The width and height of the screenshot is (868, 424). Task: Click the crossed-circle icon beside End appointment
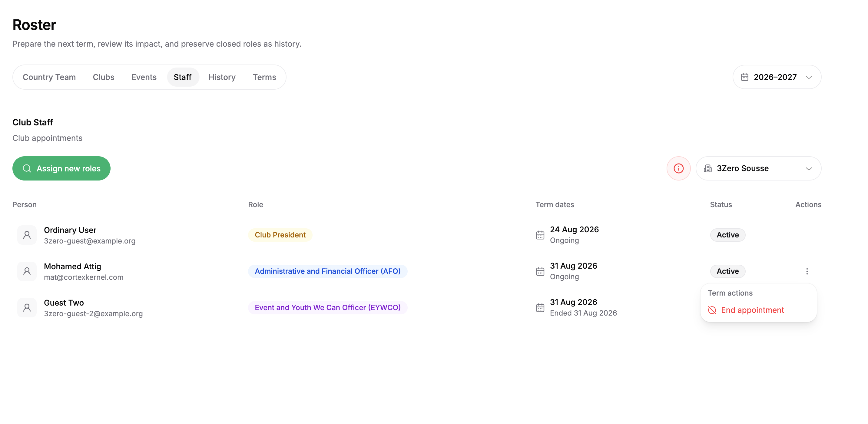tap(712, 310)
